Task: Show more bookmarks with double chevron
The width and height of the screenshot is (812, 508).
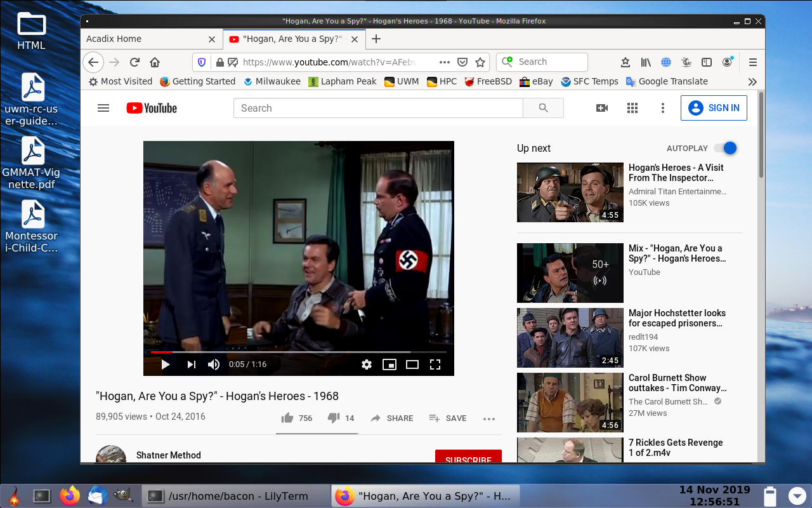Action: point(752,81)
